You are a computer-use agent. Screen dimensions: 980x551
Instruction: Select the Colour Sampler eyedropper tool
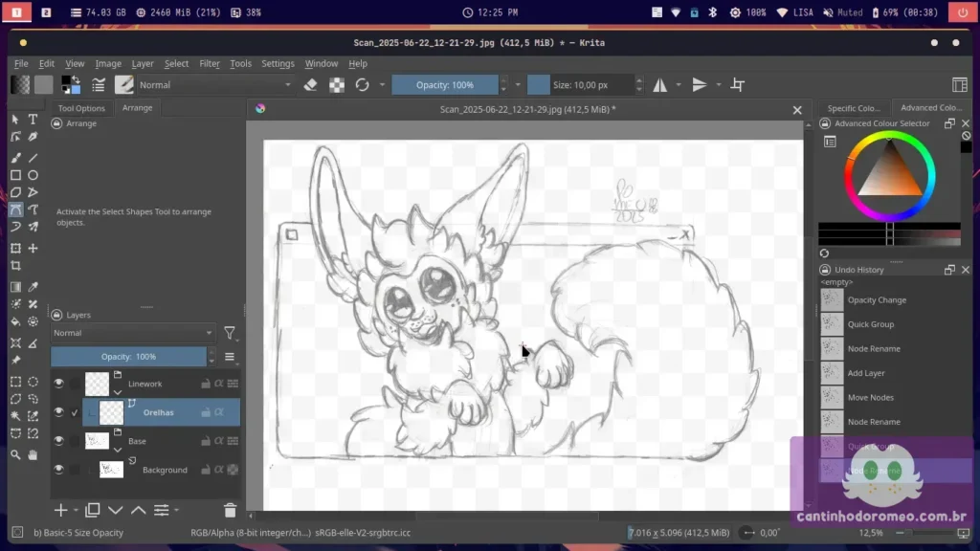tap(33, 287)
